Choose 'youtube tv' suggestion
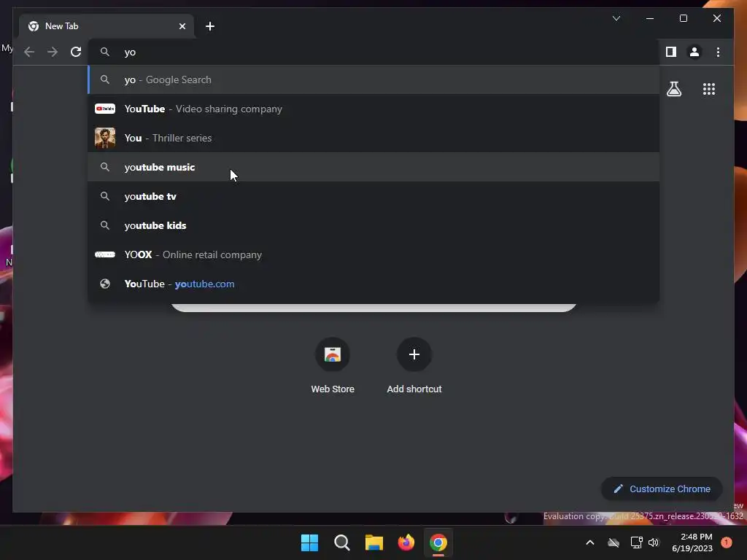The image size is (747, 560). click(x=373, y=196)
